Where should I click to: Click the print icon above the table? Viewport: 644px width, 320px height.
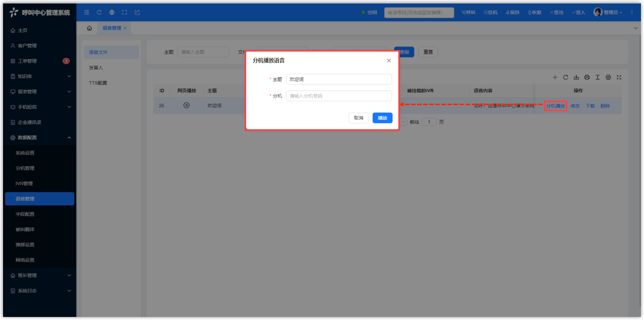[x=587, y=77]
